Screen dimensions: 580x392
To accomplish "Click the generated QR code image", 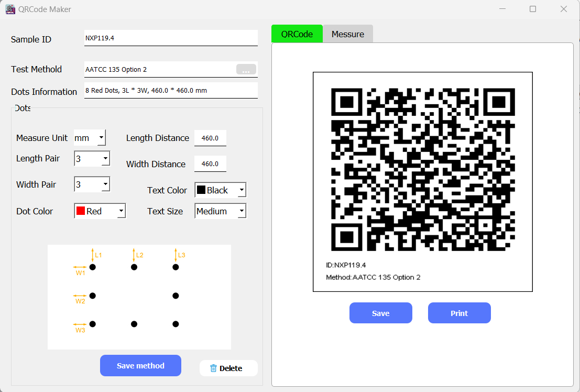I will coord(423,169).
